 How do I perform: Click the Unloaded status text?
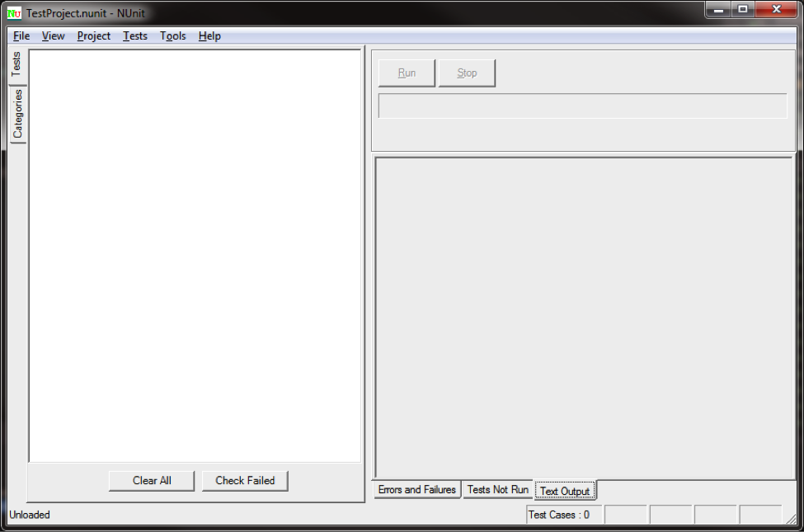[x=30, y=515]
